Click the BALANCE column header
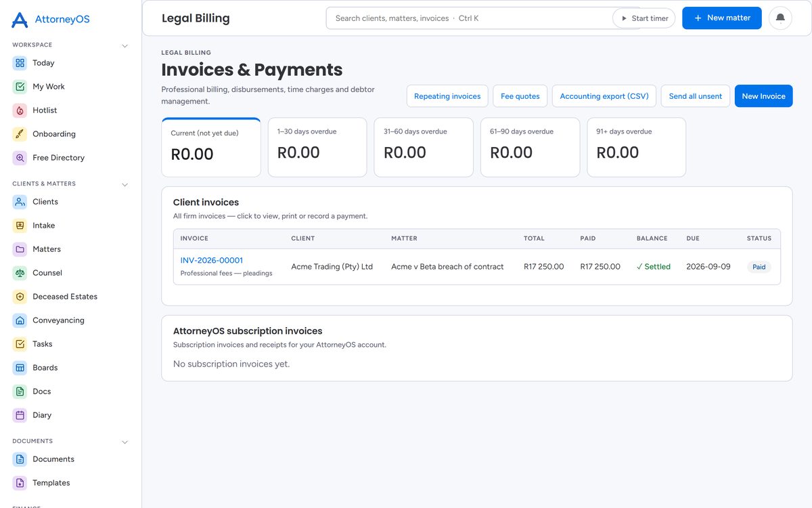The width and height of the screenshot is (812, 508). pyautogui.click(x=652, y=238)
